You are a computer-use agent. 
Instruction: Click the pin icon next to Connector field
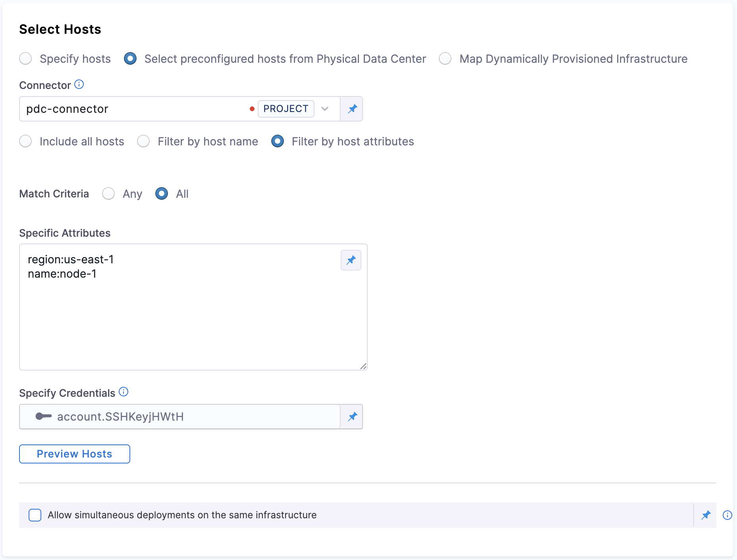(352, 109)
